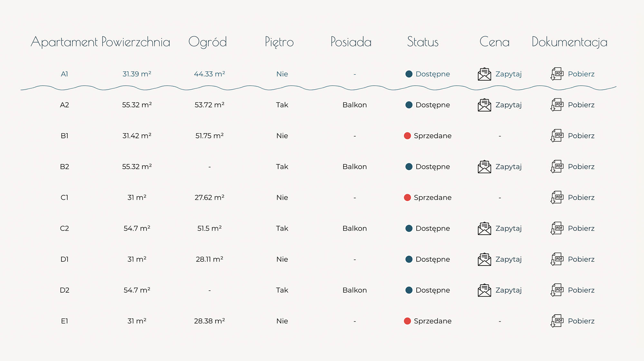Click Sprzedane status text in row B1
Viewport: 644px width, 361px height.
(433, 136)
